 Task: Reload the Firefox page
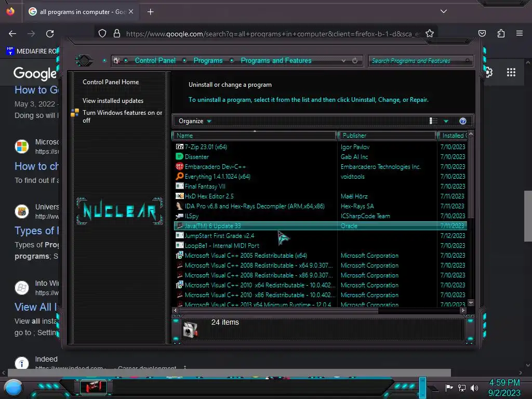pos(50,34)
